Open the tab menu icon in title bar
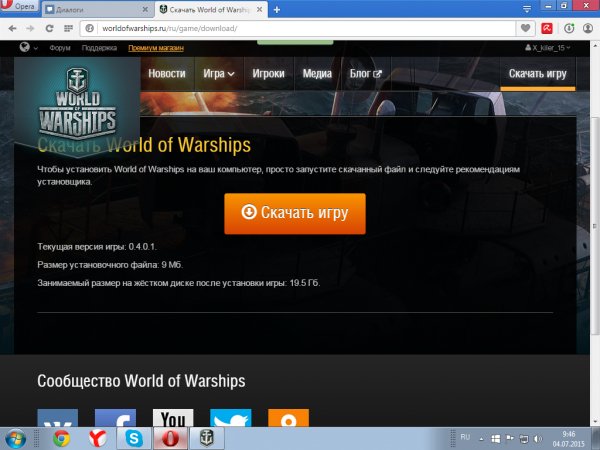This screenshot has height=450, width=600. click(527, 9)
